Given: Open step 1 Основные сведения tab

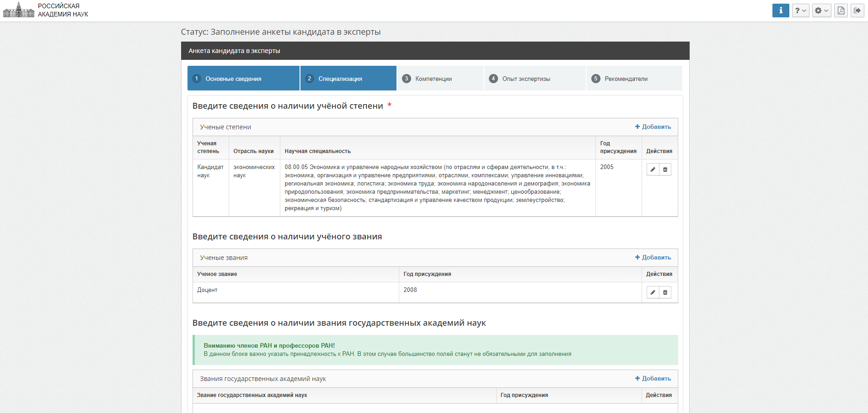Looking at the screenshot, I should 243,78.
